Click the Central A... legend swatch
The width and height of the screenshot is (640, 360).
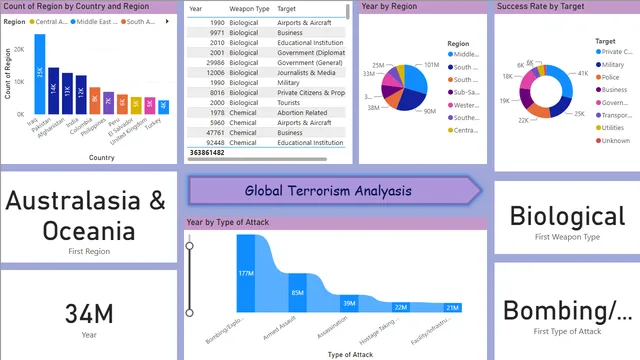point(32,22)
